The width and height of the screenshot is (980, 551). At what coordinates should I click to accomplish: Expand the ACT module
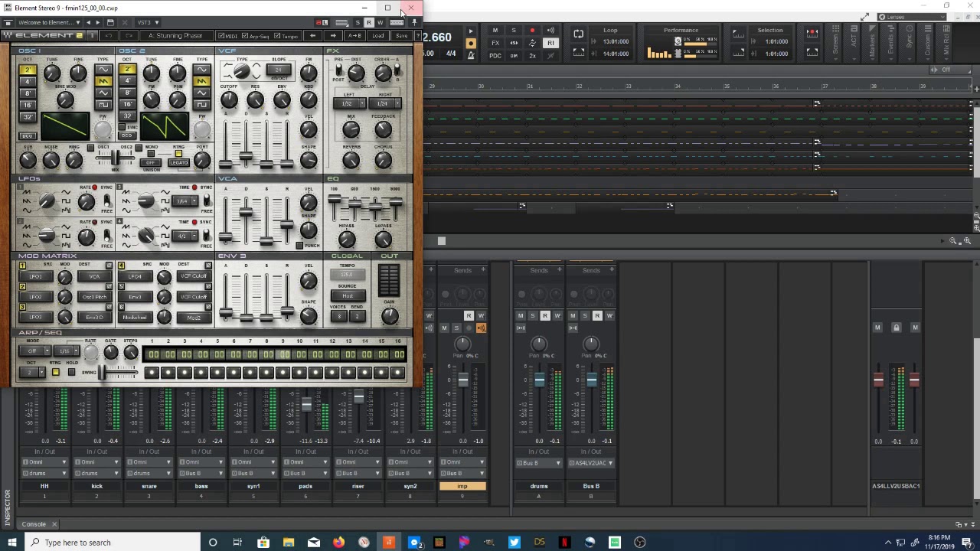pos(854,43)
